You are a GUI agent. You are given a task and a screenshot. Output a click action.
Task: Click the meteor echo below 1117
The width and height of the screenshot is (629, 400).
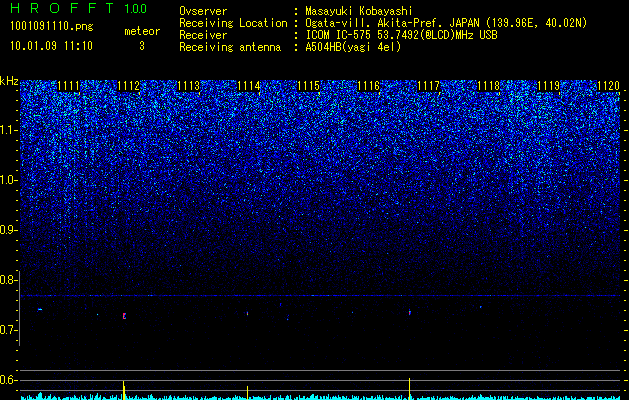[410, 312]
